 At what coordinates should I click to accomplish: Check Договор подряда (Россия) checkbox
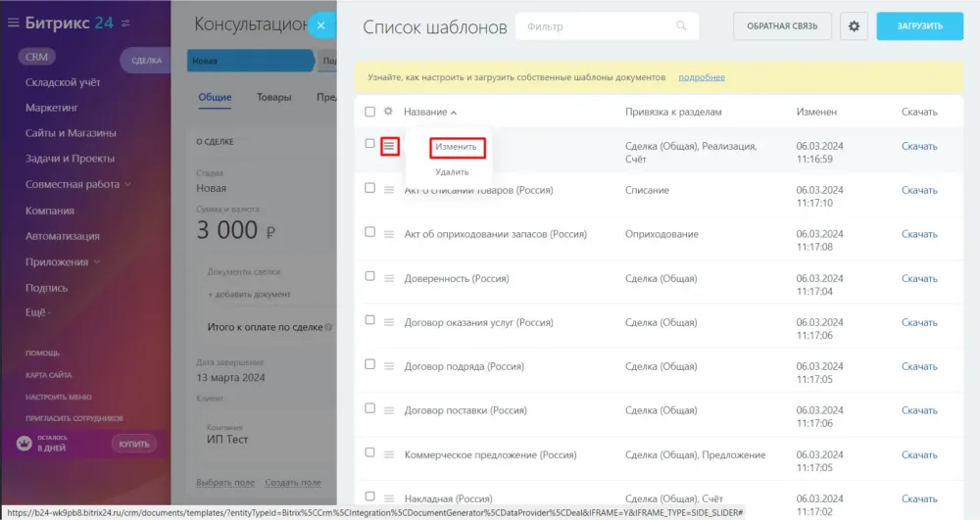coord(370,364)
